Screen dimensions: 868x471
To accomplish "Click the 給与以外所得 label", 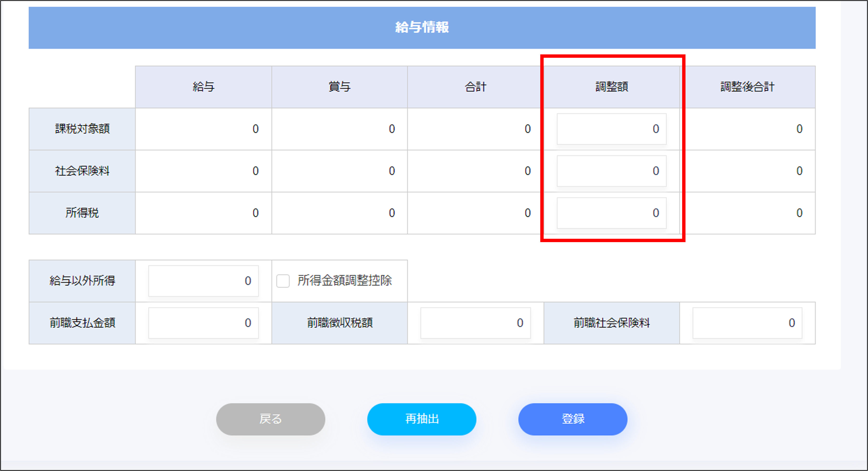I will pos(82,281).
